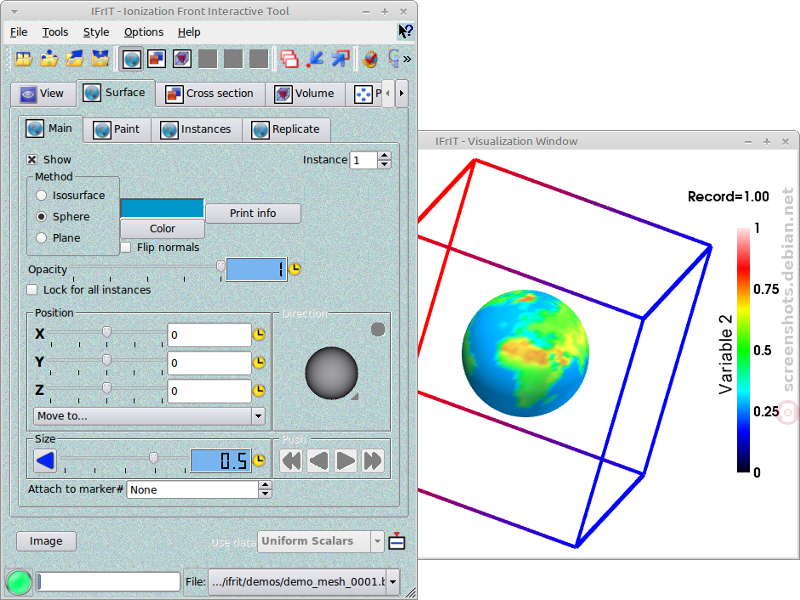
Task: Click the Opacity slider handle
Action: [x=220, y=266]
